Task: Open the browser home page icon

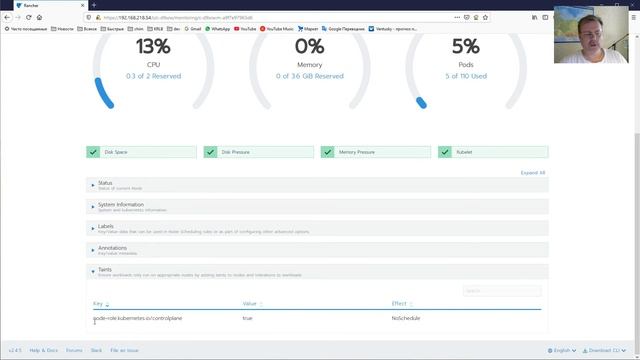Action: pos(40,18)
